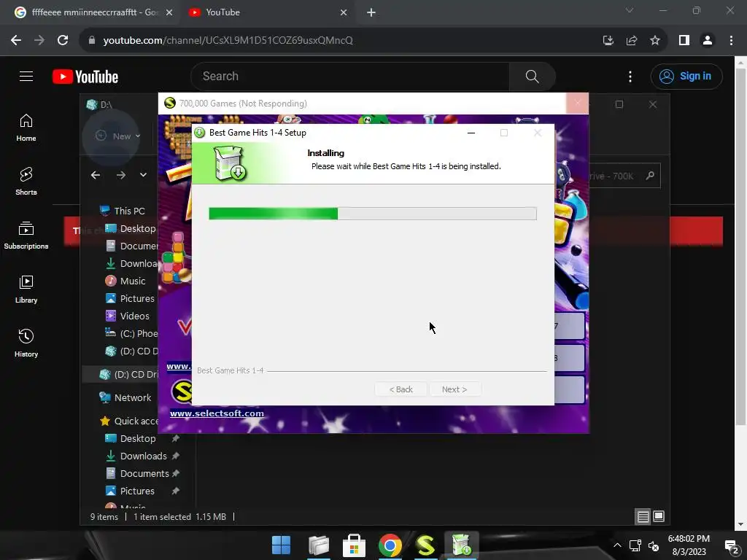Click File Explorer forward arrow
Image resolution: width=747 pixels, height=560 pixels.
[121, 175]
